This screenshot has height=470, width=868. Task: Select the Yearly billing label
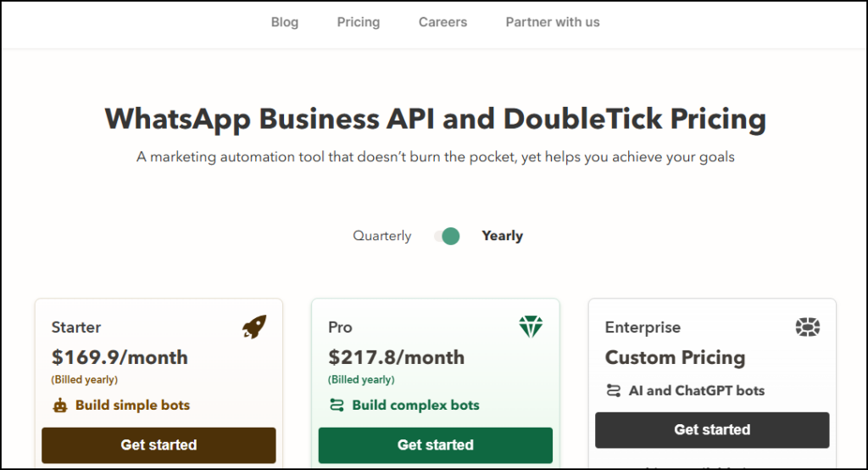[502, 236]
